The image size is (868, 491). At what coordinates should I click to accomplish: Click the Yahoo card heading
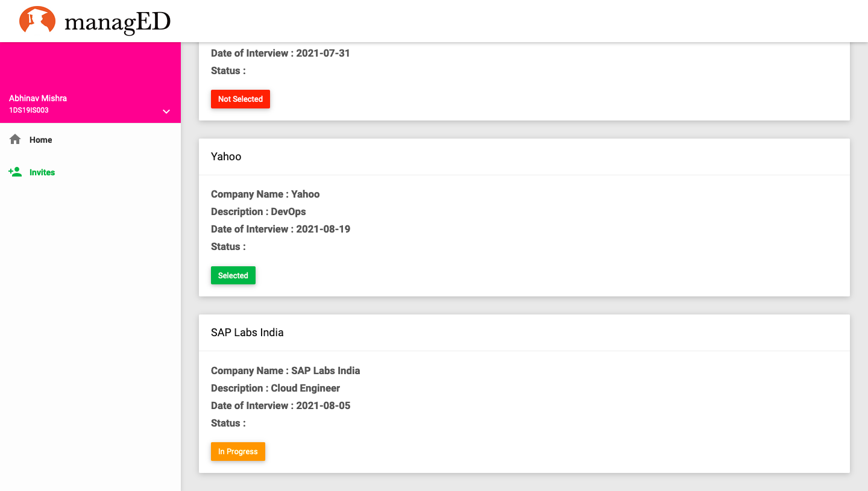tap(226, 157)
